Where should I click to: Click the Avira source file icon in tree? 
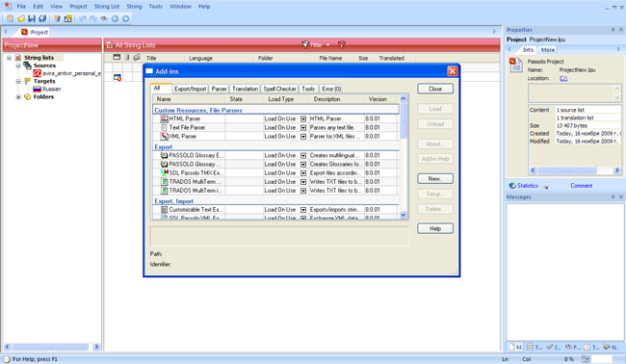tap(38, 73)
